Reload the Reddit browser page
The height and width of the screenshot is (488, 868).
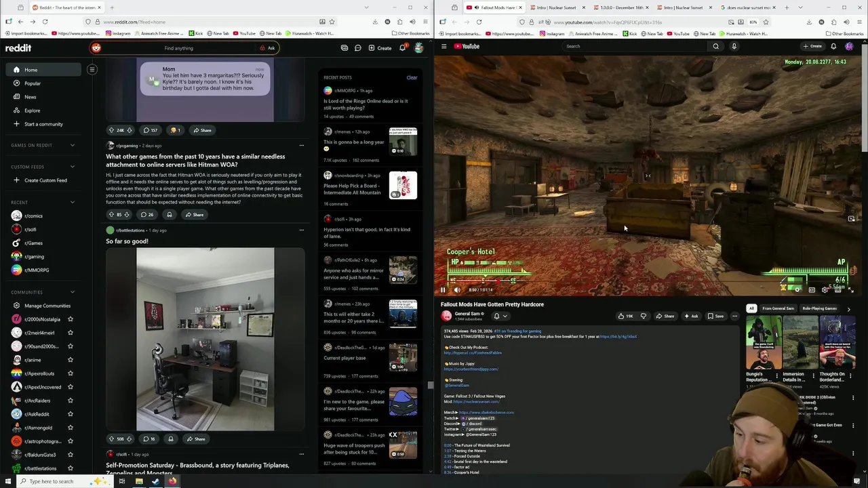click(x=45, y=22)
